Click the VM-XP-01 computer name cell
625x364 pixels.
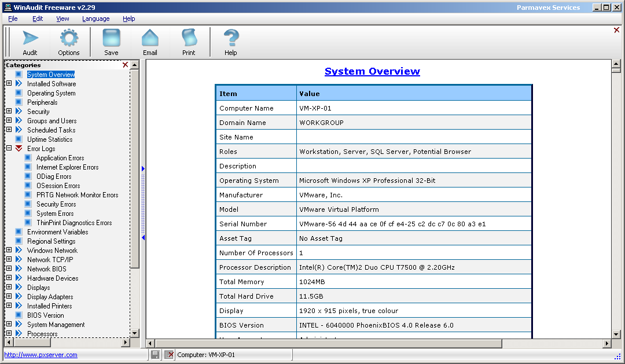click(414, 108)
